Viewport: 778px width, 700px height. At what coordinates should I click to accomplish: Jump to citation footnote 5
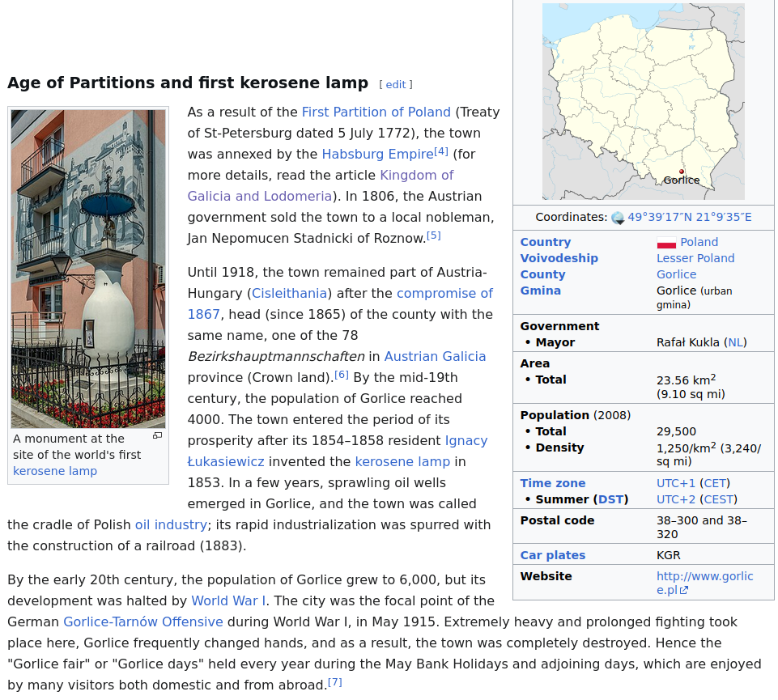[433, 235]
